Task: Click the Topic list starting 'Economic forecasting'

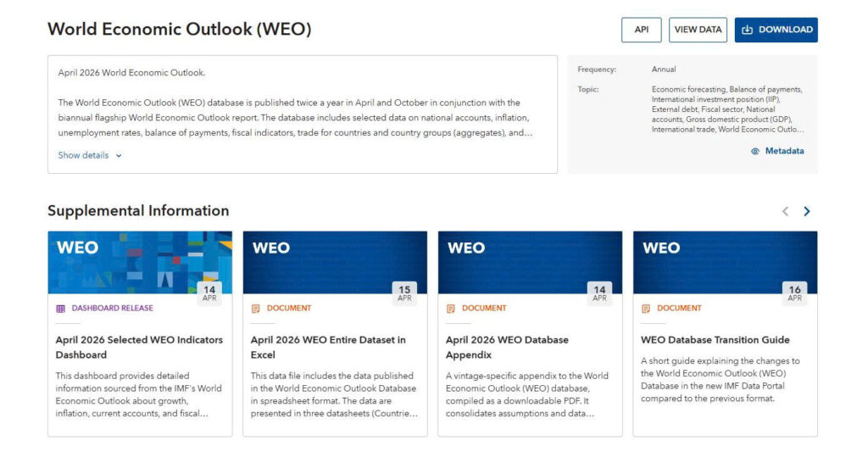Action: point(727,109)
